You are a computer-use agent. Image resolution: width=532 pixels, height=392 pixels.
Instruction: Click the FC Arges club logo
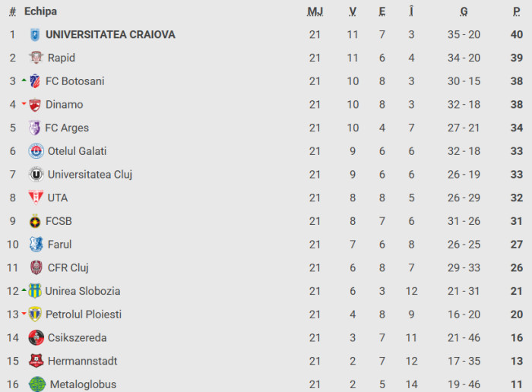(x=34, y=128)
